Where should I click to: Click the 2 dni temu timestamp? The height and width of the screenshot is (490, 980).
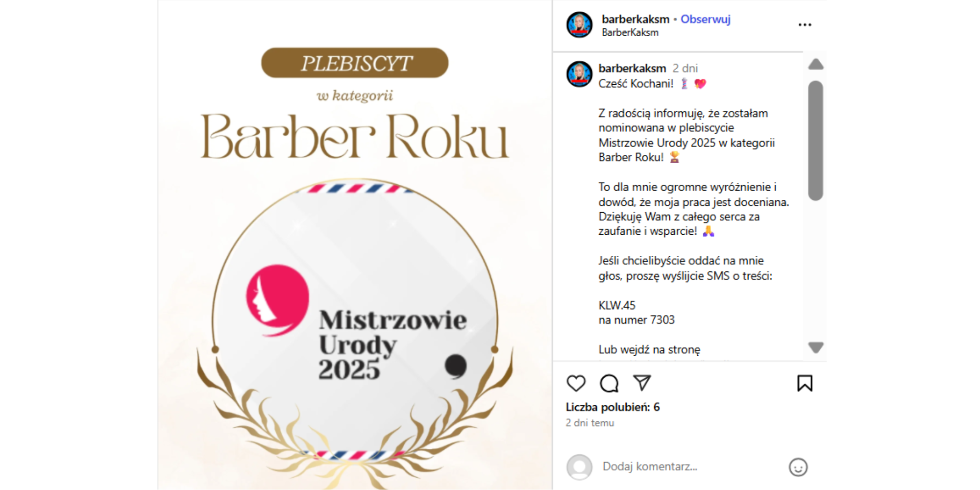click(590, 423)
